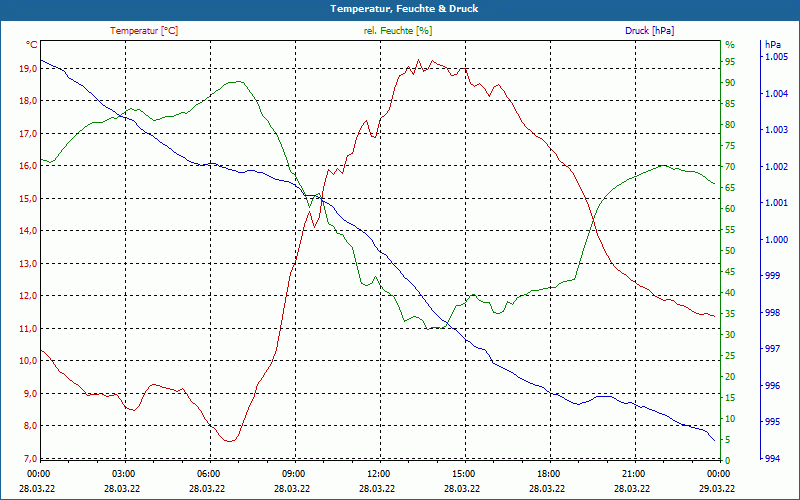Screen dimensions: 800x500
Task: Click the °C unit label on temperature axis
Action: pyautogui.click(x=32, y=45)
